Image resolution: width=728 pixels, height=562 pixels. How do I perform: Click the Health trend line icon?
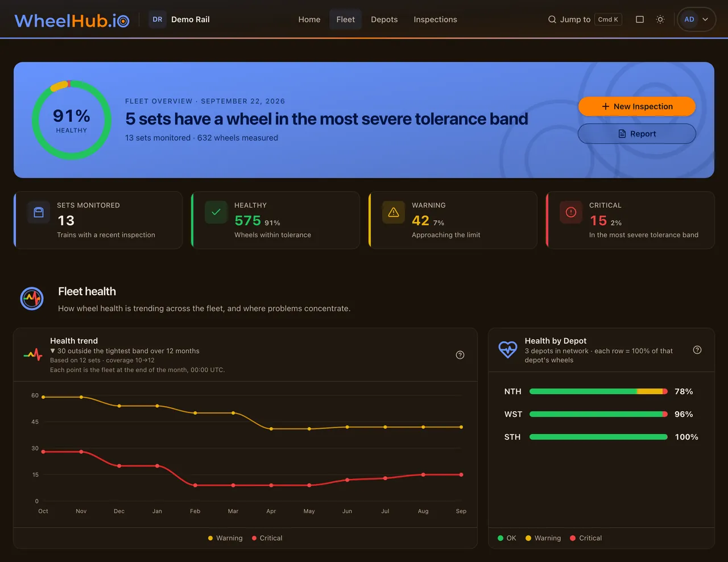coord(33,355)
